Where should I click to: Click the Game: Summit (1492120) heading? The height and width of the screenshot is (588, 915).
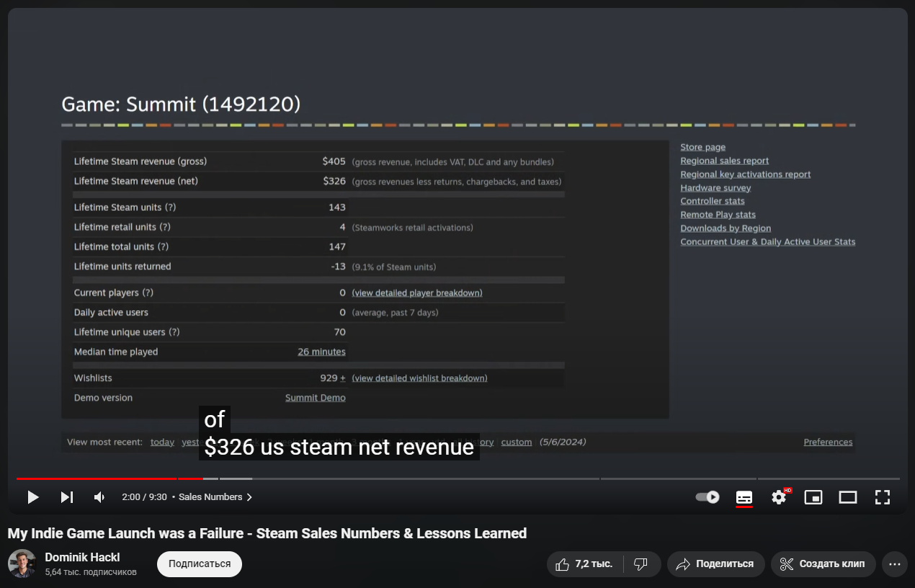181,104
